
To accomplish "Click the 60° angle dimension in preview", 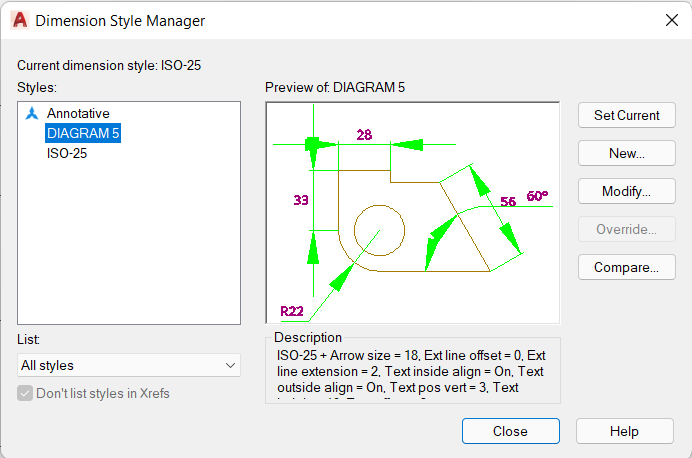I will click(x=537, y=196).
